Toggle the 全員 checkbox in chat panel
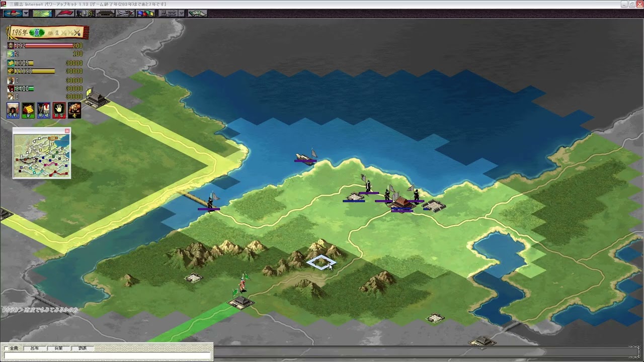The height and width of the screenshot is (362, 644). (7, 348)
